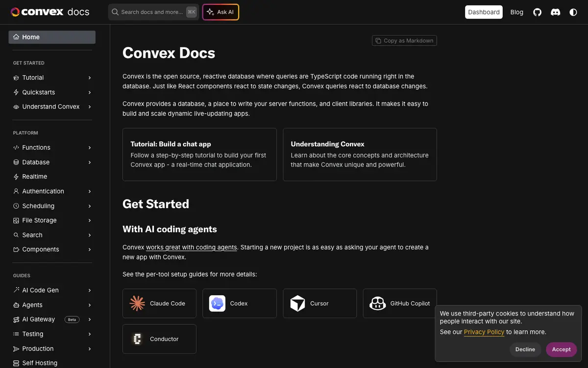The height and width of the screenshot is (368, 588).
Task: Expand the AI Code Gen chevron
Action: point(90,290)
